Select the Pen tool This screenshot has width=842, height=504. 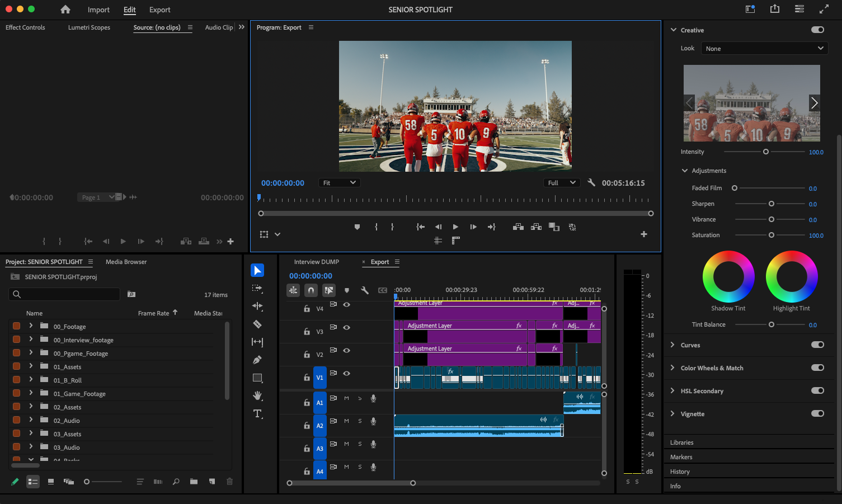tap(257, 360)
